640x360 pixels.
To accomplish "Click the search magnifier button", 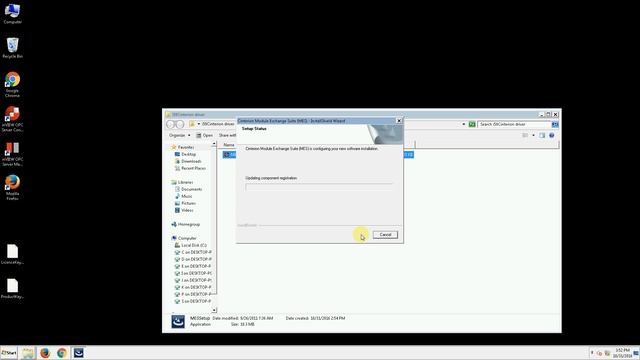I will (555, 124).
